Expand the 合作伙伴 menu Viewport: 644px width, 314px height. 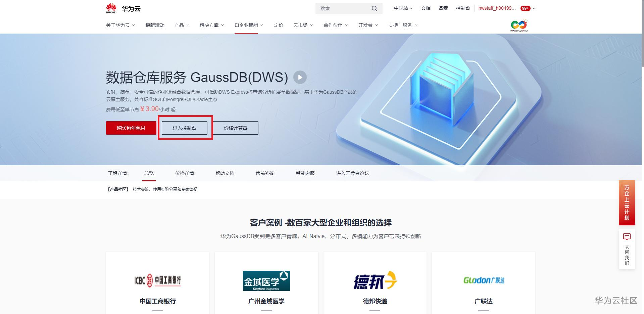[336, 25]
